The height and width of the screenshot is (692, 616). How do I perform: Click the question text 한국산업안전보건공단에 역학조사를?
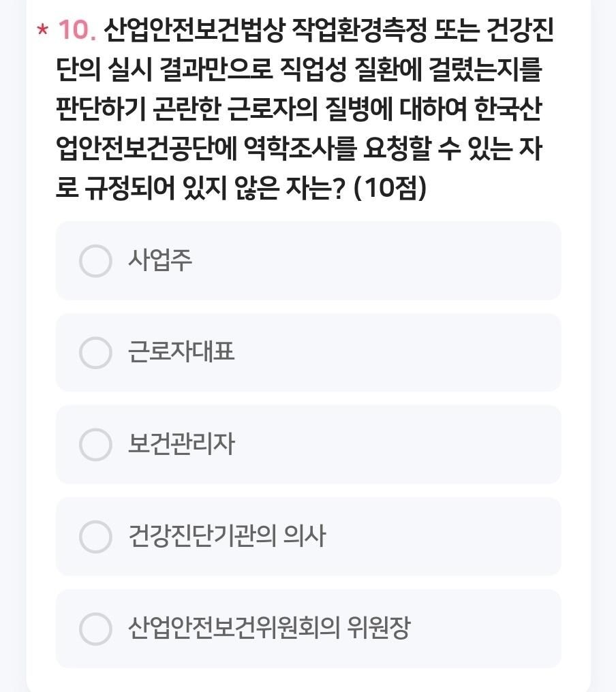204,148
